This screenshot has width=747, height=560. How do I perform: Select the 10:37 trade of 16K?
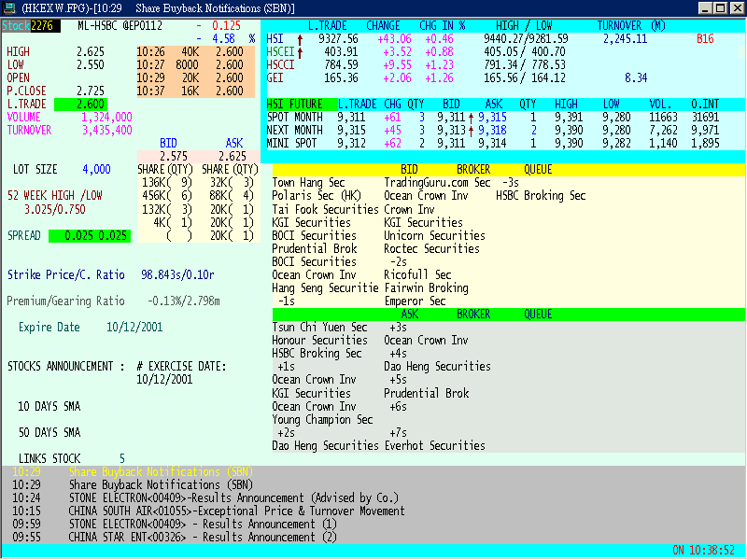190,91
